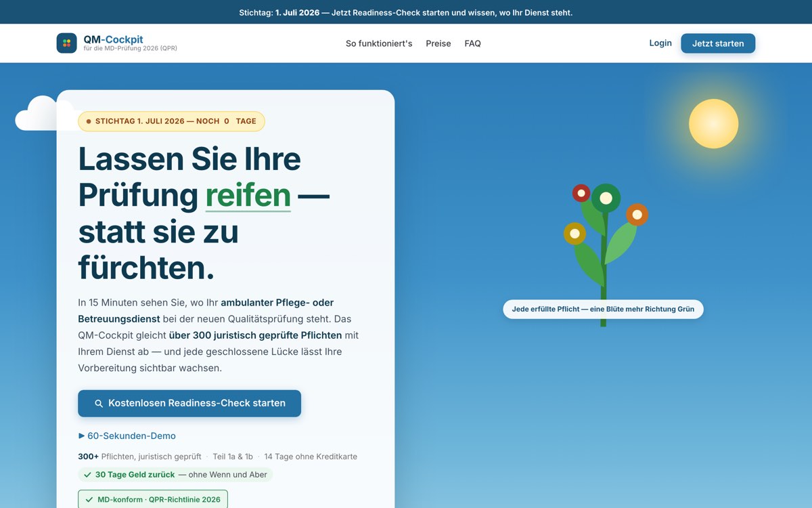Image resolution: width=812 pixels, height=508 pixels.
Task: Click the orange flower blossom
Action: pyautogui.click(x=637, y=215)
